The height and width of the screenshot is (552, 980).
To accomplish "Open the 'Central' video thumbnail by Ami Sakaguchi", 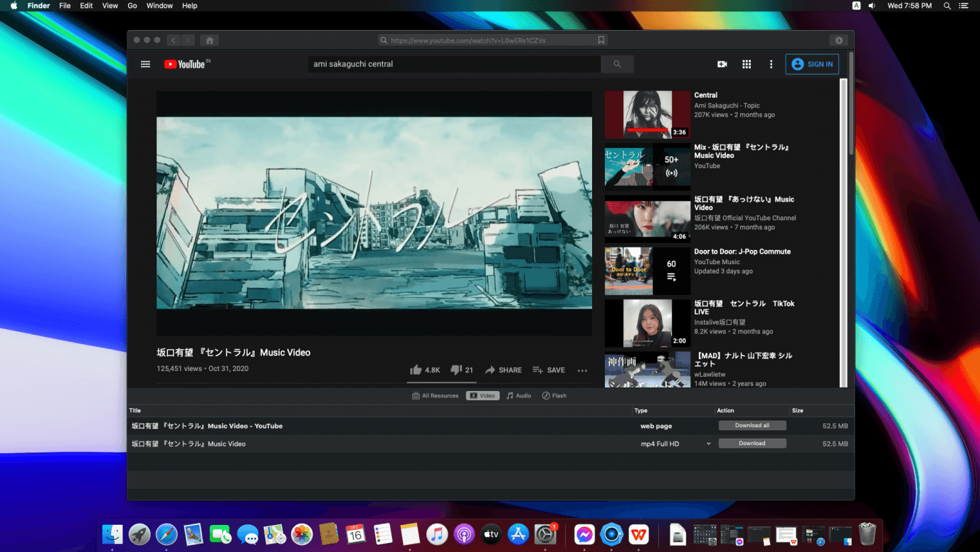I will tap(648, 115).
